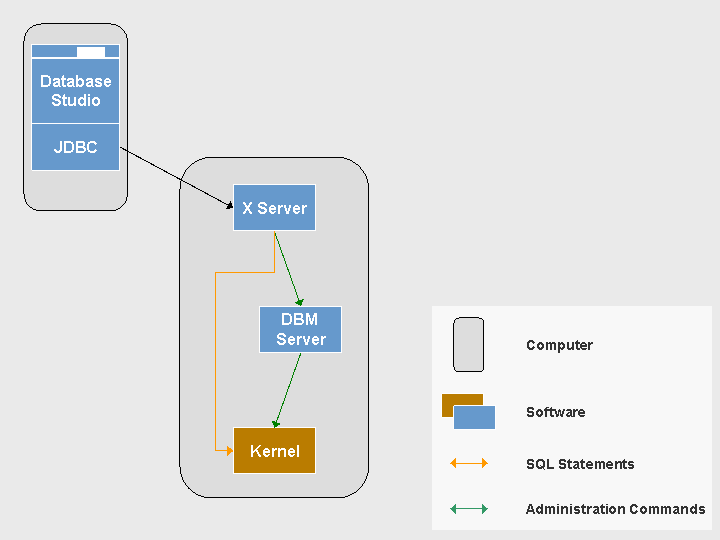
Task: Select the "Software" legend label
Action: 555,412
